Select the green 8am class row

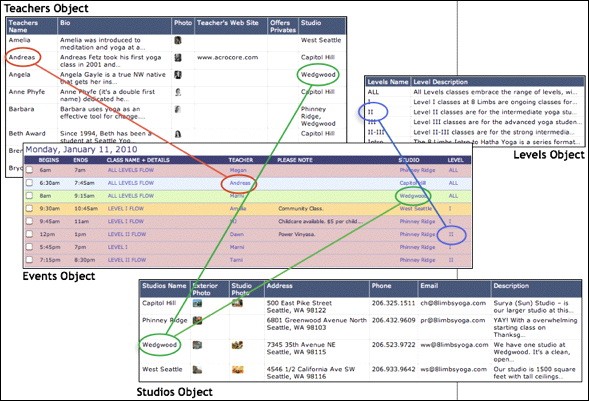(248, 196)
